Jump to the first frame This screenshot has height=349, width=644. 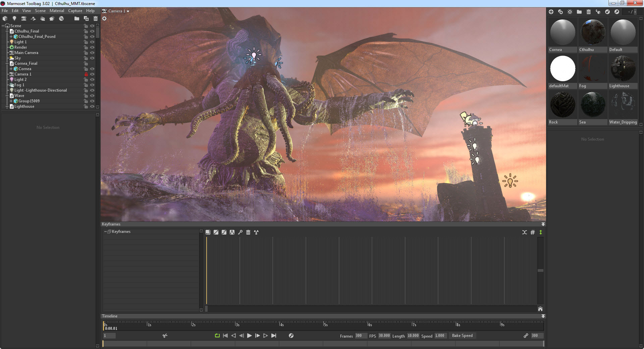click(x=225, y=336)
